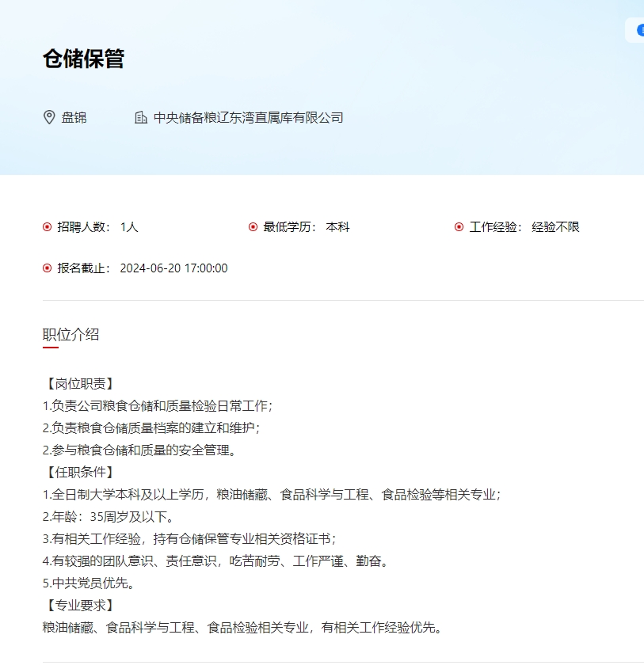Click the location pin icon beside 盘锦
Screen dimensions: 644x665
[x=49, y=118]
